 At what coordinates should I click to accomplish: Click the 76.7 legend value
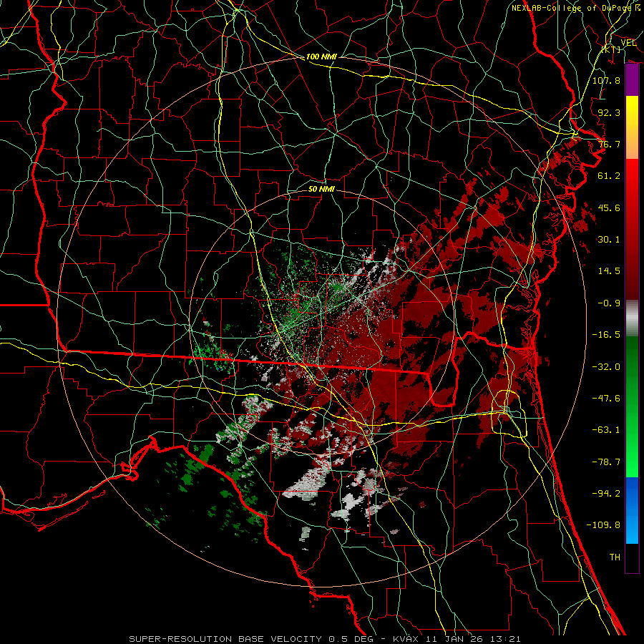pyautogui.click(x=609, y=144)
